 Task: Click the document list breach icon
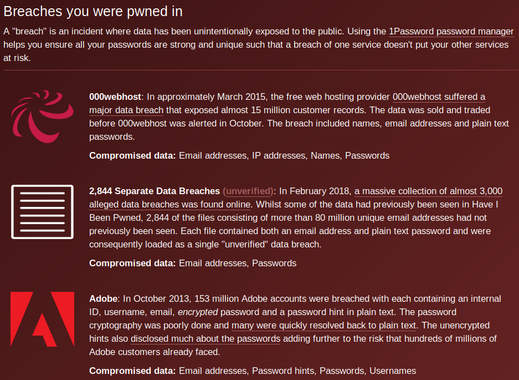[x=42, y=212]
